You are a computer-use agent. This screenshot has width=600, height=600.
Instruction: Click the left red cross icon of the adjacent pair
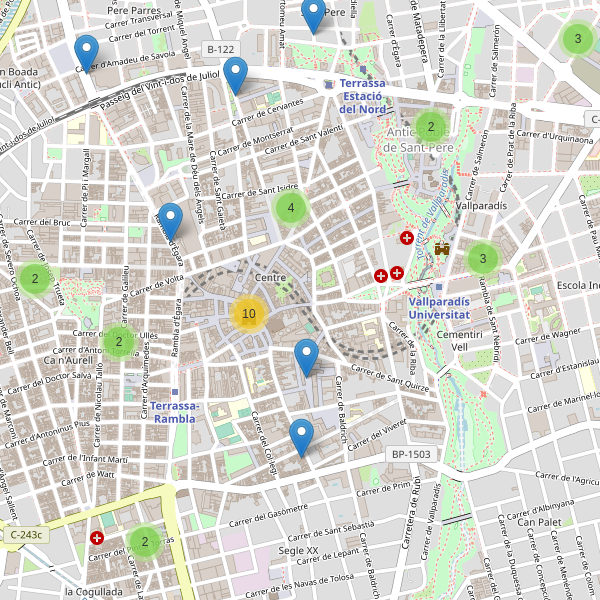(x=381, y=276)
